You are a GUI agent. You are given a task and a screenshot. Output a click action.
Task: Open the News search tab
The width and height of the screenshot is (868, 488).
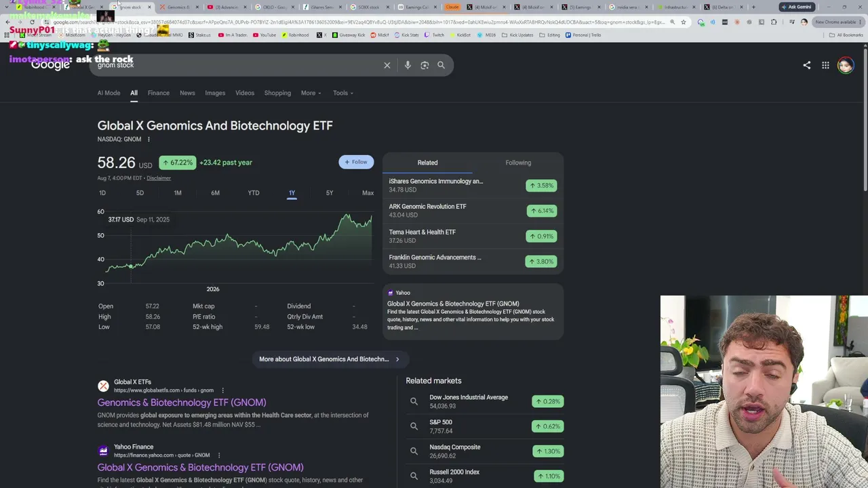coord(187,93)
